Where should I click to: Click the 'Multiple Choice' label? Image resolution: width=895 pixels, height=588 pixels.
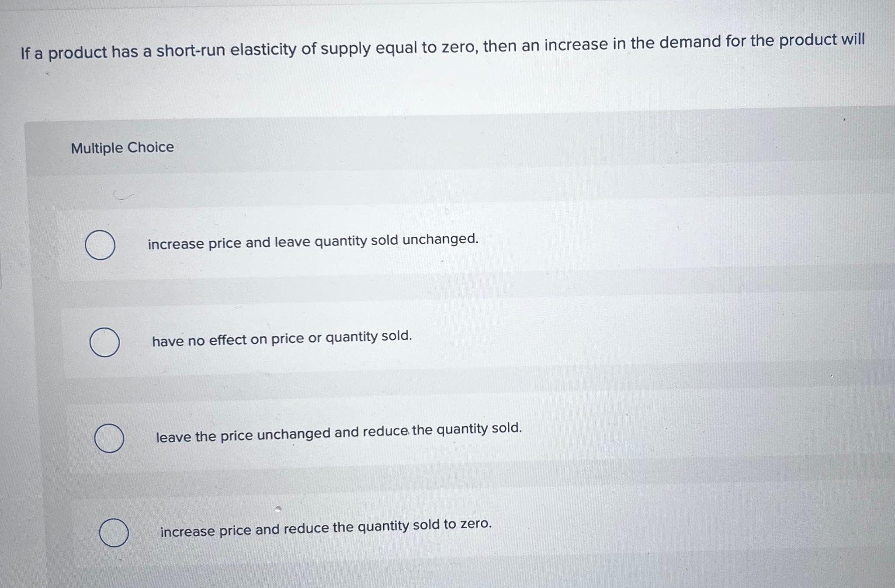pyautogui.click(x=123, y=148)
